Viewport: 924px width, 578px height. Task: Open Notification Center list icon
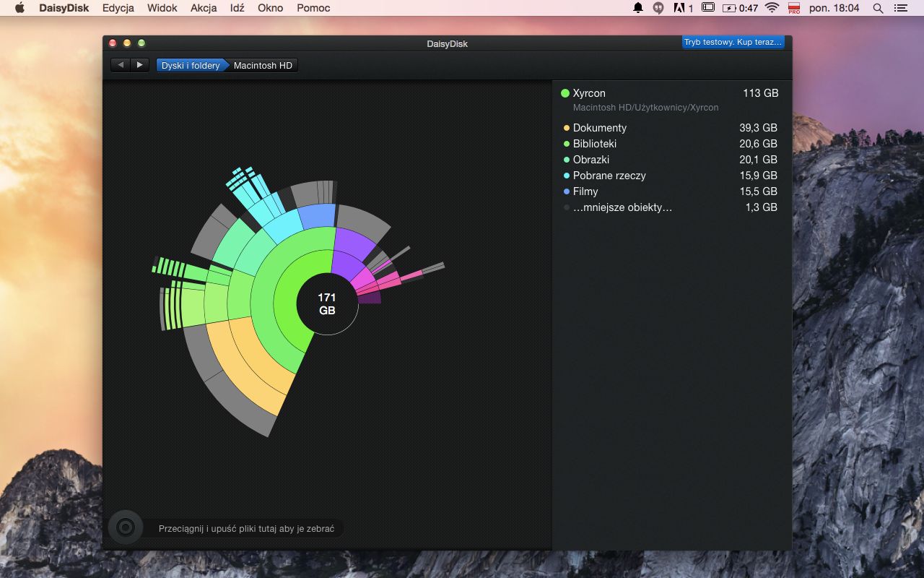coord(901,8)
